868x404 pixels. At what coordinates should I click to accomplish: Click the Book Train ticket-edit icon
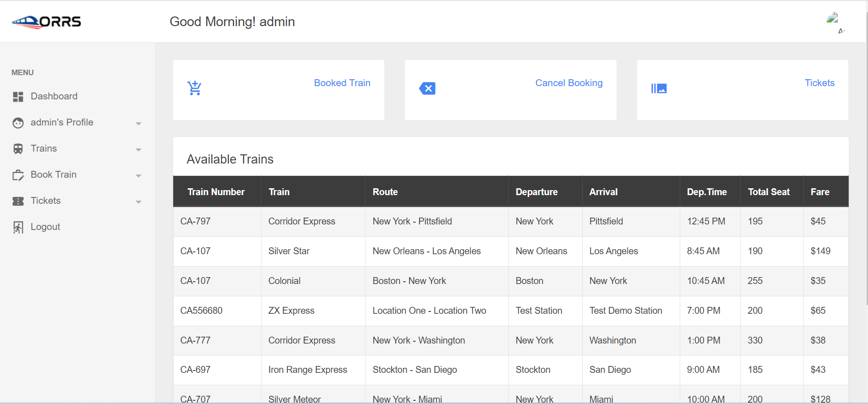[18, 175]
